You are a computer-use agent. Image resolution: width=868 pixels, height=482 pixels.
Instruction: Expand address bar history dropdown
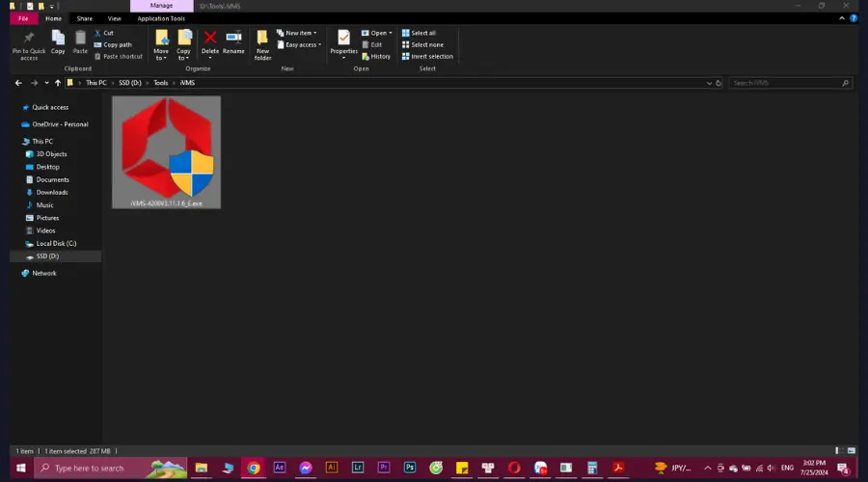pyautogui.click(x=709, y=83)
